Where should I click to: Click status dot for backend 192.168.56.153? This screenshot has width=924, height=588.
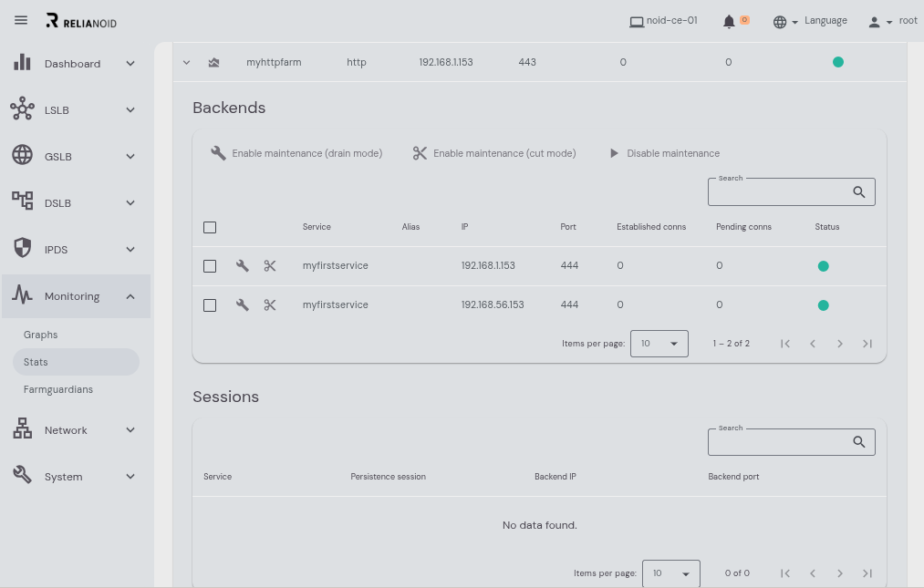click(x=824, y=305)
